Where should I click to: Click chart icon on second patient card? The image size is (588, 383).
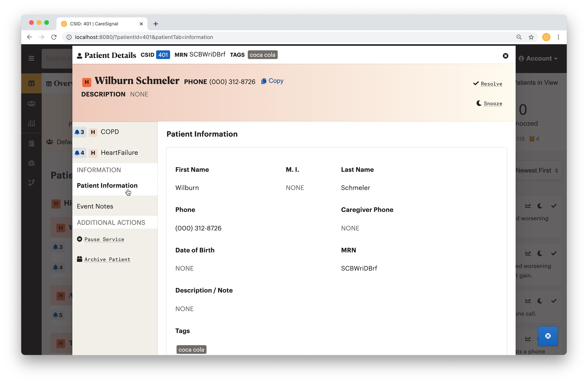[528, 253]
